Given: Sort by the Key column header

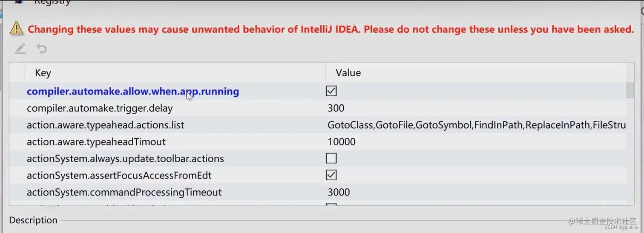Looking at the screenshot, I should point(43,73).
